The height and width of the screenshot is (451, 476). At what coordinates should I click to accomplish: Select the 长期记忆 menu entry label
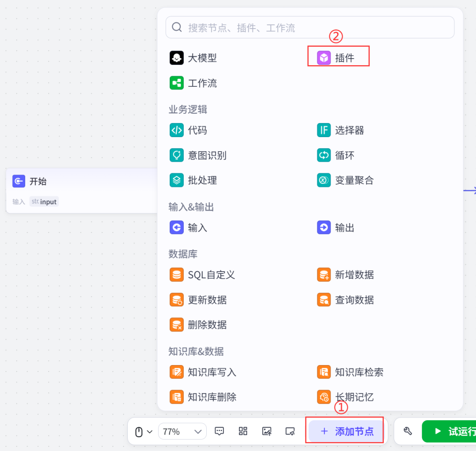(354, 397)
